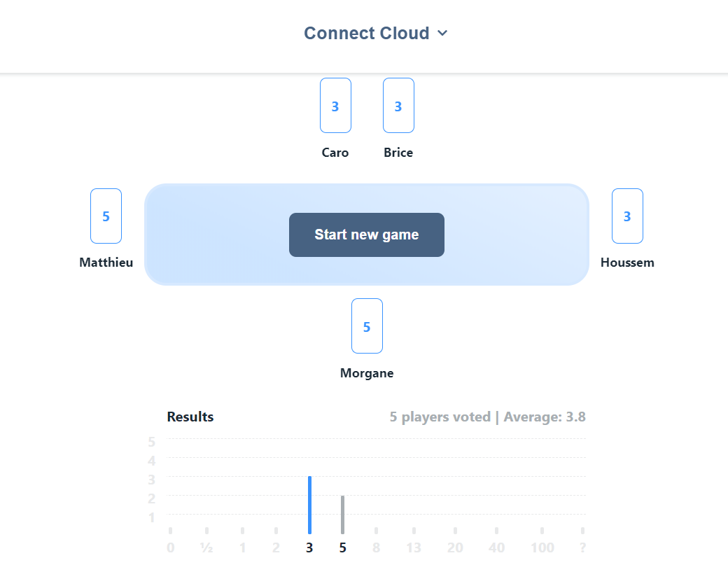Select Brice's card showing 3
Image resolution: width=728 pixels, height=572 pixels.
pos(398,106)
